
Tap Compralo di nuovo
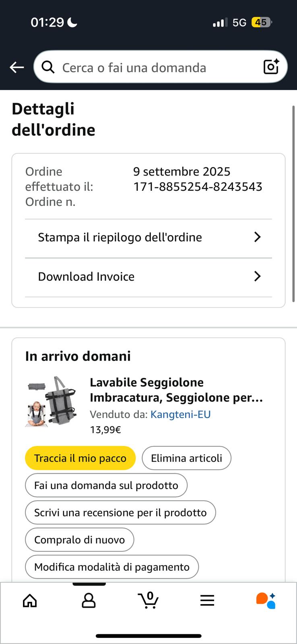click(79, 540)
